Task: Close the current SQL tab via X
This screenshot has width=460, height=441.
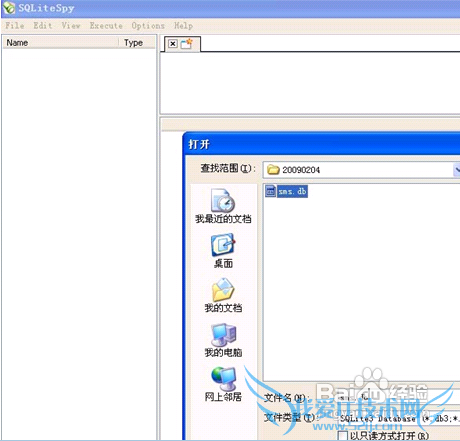Action: 173,44
